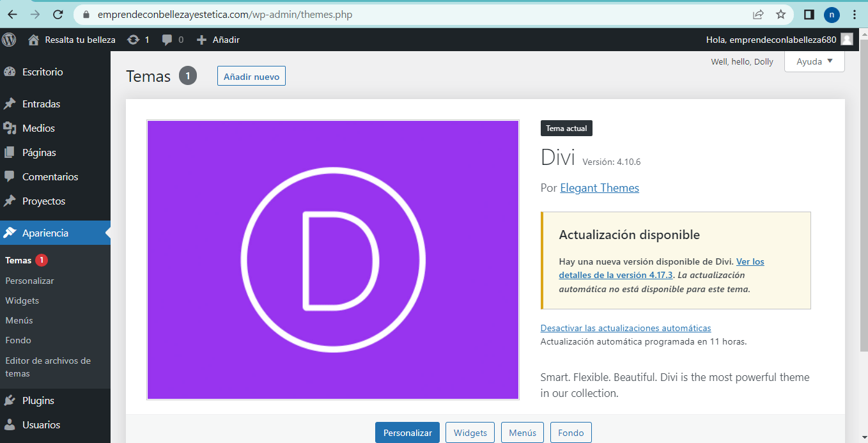Open the Chrome profile avatar 'n'

tap(832, 14)
